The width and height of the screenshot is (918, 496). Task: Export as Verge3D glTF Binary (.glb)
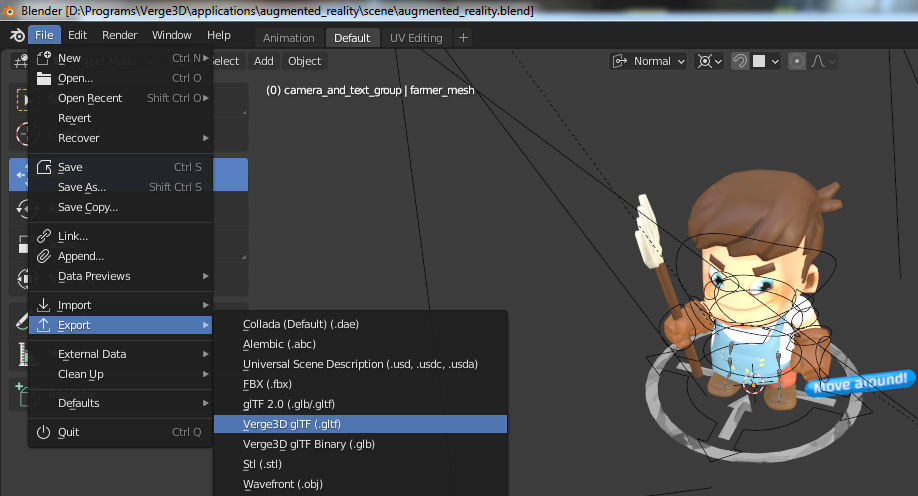pos(361,444)
